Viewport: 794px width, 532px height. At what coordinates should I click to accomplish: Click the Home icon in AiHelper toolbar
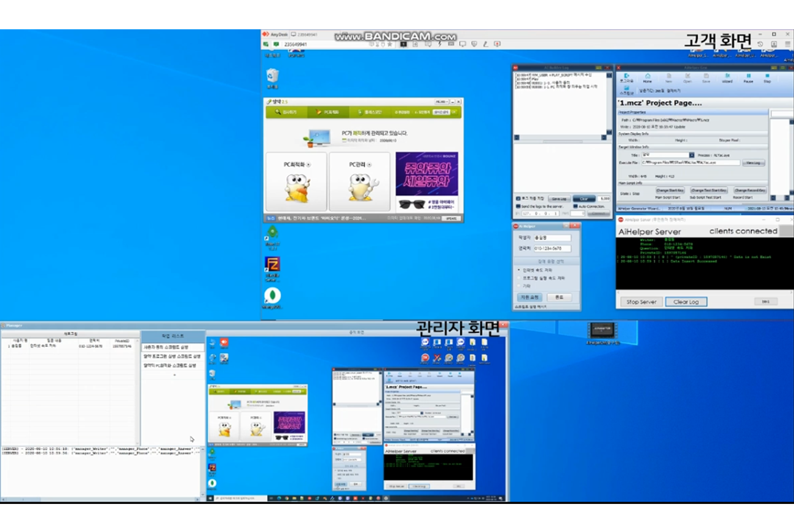tap(647, 77)
